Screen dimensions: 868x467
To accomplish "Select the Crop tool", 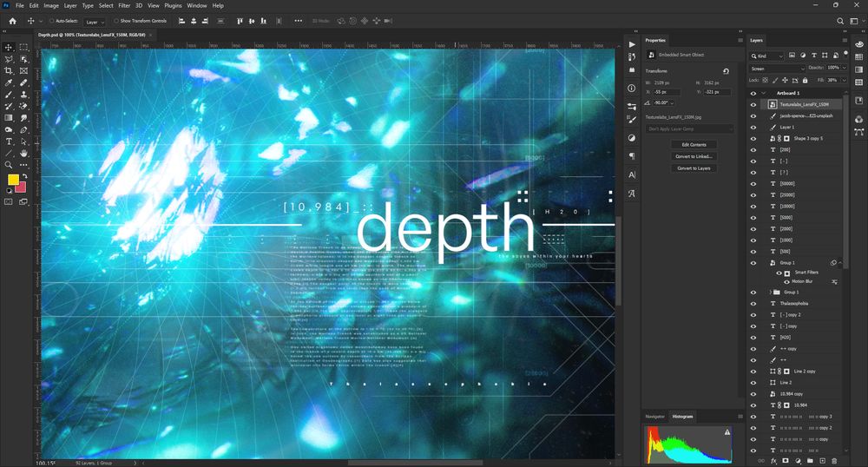I will (x=9, y=71).
